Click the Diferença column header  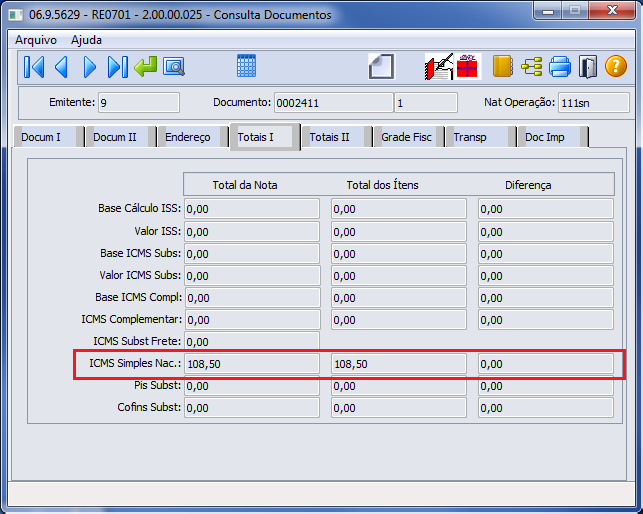528,185
